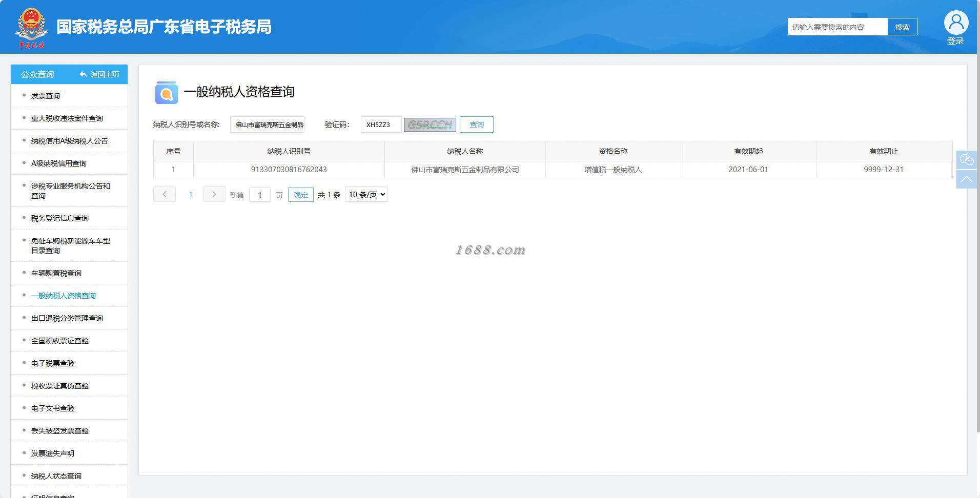Go to next results page arrow
Screen dimensions: 980x498
click(214, 194)
